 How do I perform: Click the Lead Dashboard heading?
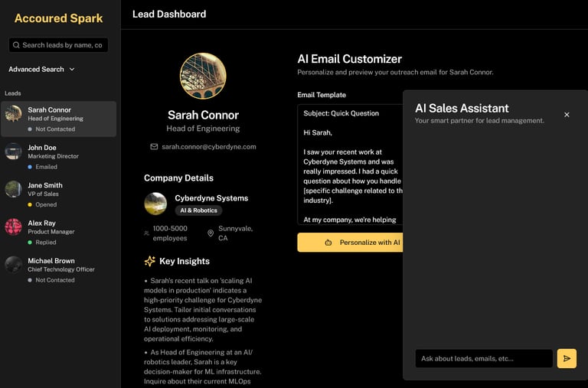tap(169, 15)
